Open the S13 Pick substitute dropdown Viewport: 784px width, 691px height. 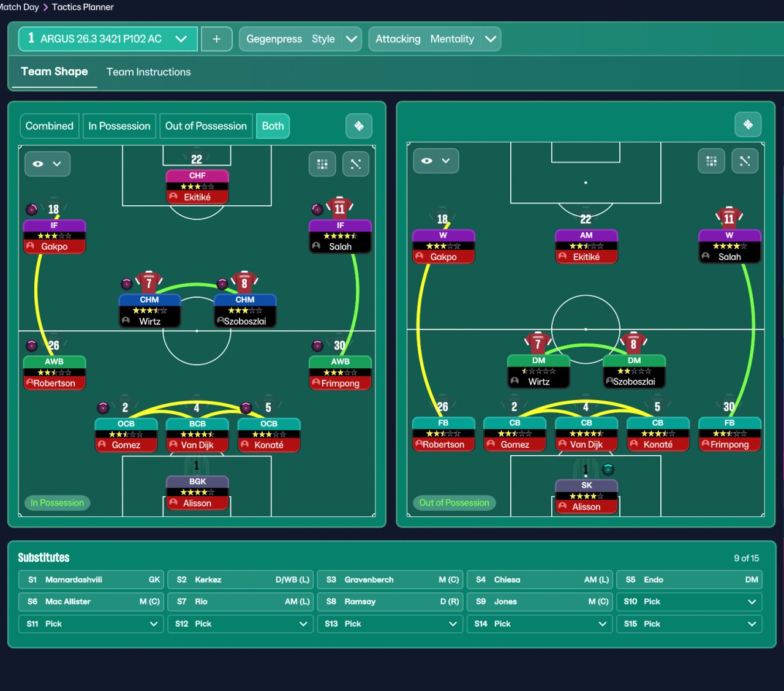[x=390, y=624]
